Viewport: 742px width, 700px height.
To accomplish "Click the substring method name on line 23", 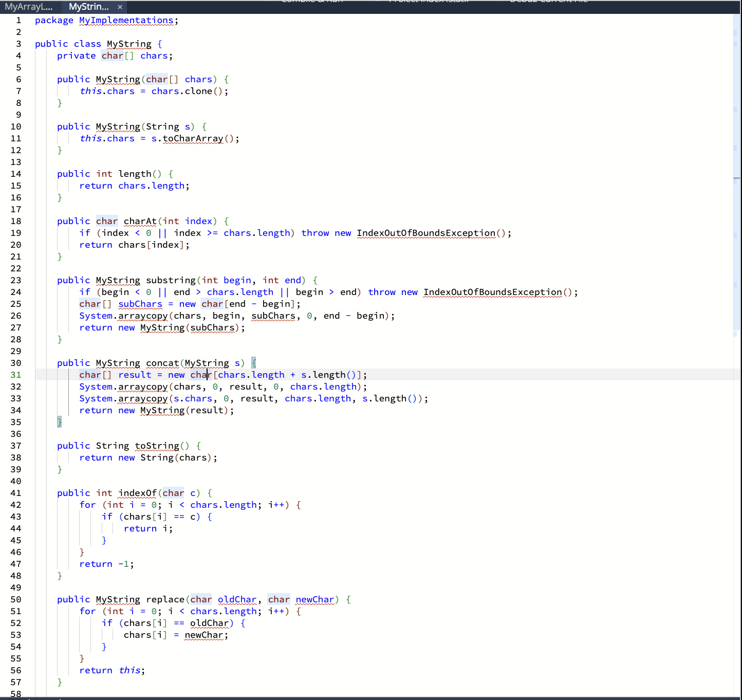I will pyautogui.click(x=171, y=280).
